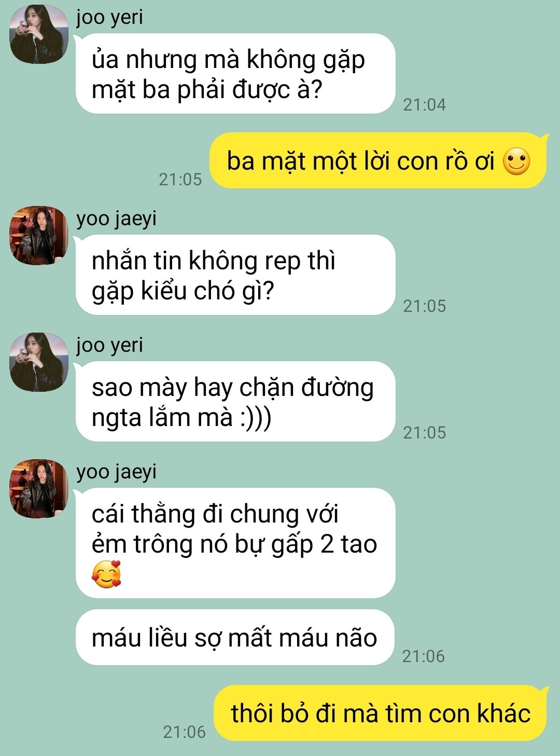Click the 21:05 timestamp beside first yellow bubble
The width and height of the screenshot is (560, 756).
180,180
